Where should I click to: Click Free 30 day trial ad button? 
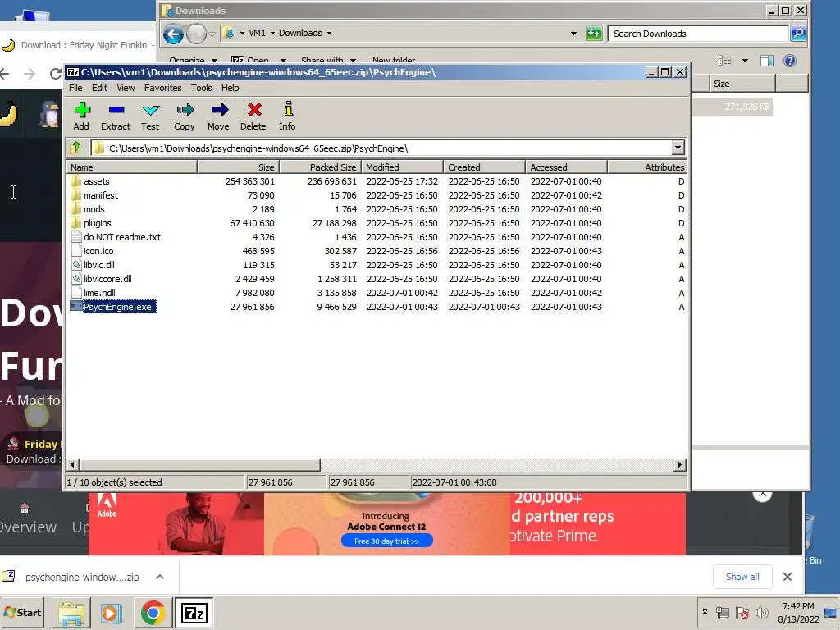coord(387,541)
